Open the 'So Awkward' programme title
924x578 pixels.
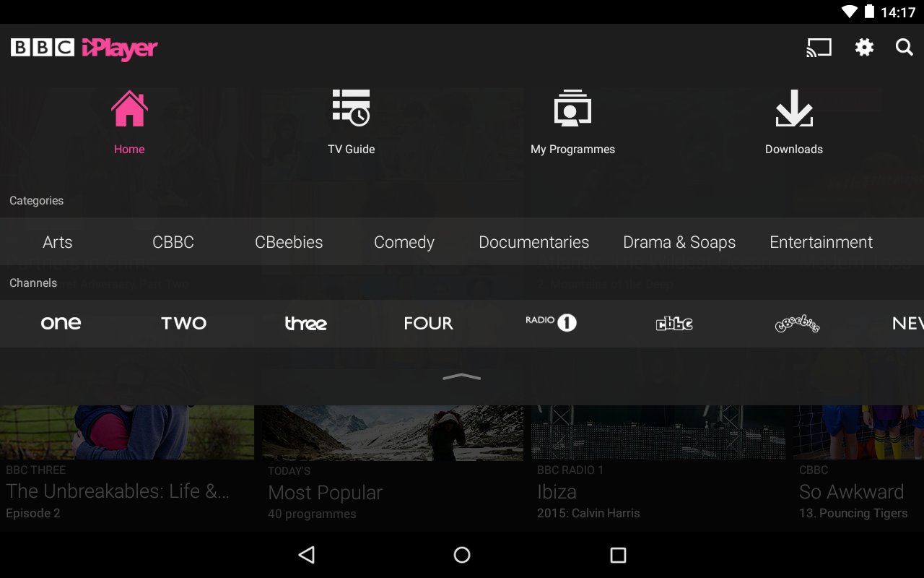pos(851,492)
